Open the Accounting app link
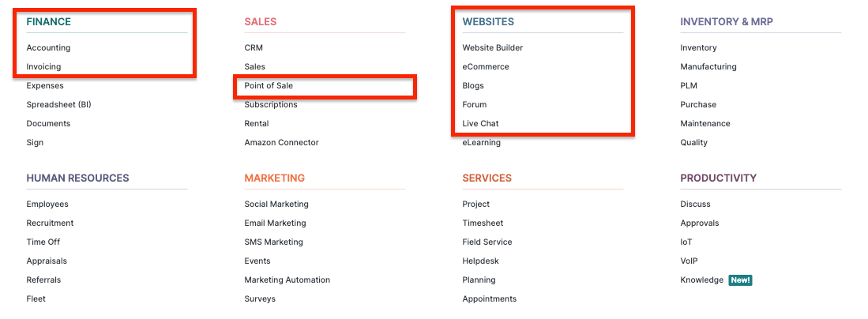The width and height of the screenshot is (868, 319). pyautogui.click(x=48, y=47)
